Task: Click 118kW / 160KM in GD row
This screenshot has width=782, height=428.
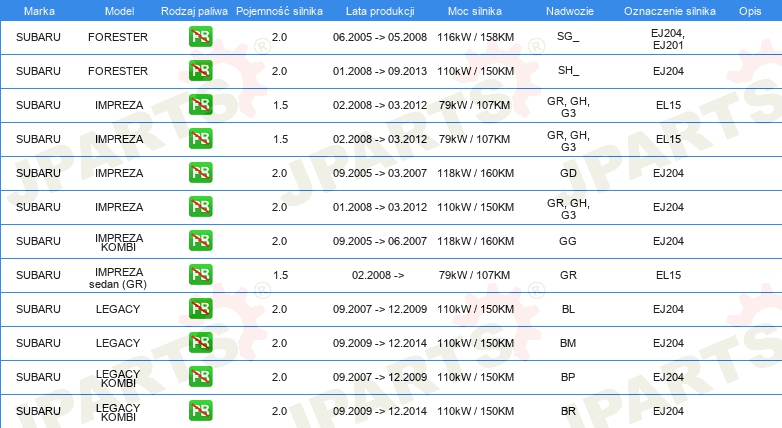Action: click(475, 173)
